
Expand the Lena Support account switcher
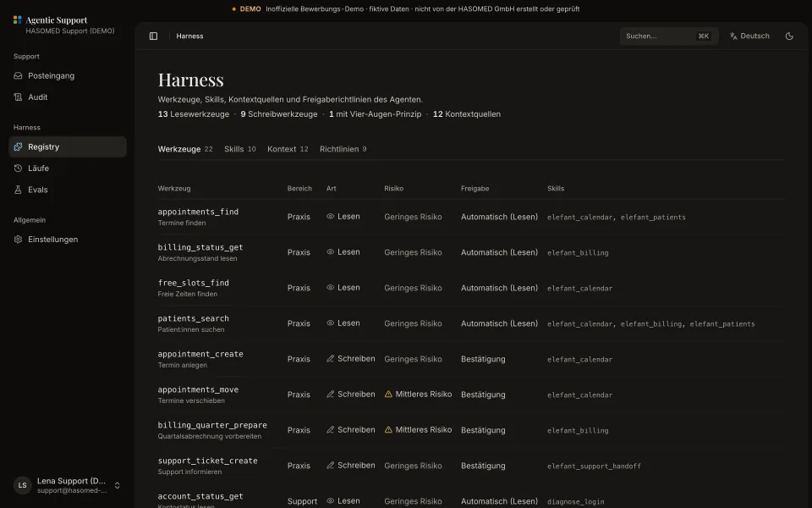tap(117, 485)
